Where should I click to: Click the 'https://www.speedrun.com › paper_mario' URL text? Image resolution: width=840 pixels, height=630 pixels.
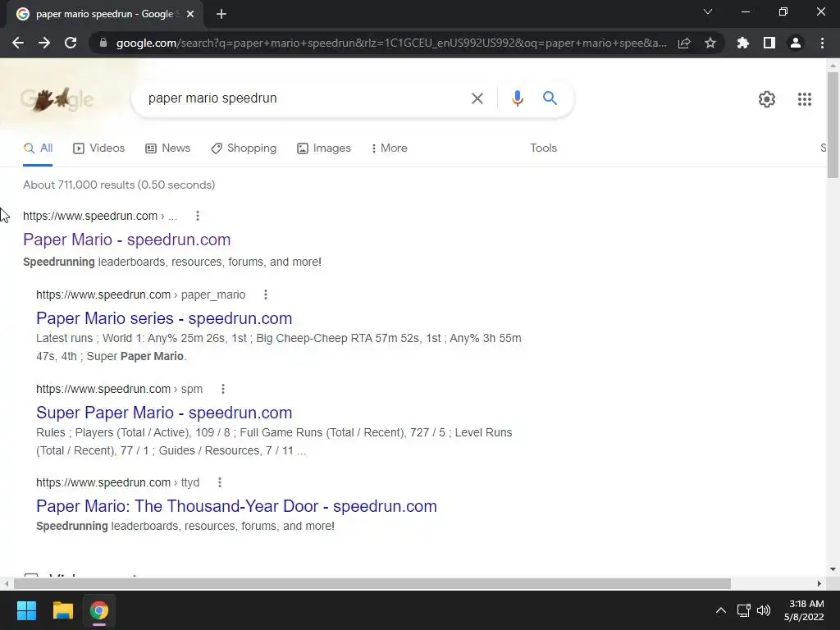point(141,294)
